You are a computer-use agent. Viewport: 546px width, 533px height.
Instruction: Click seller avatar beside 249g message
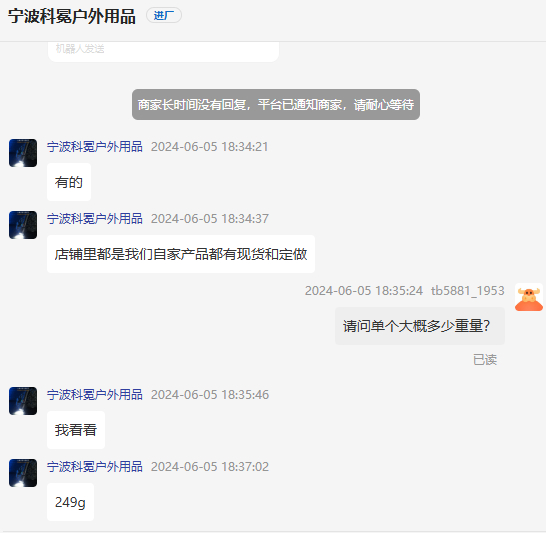click(23, 473)
